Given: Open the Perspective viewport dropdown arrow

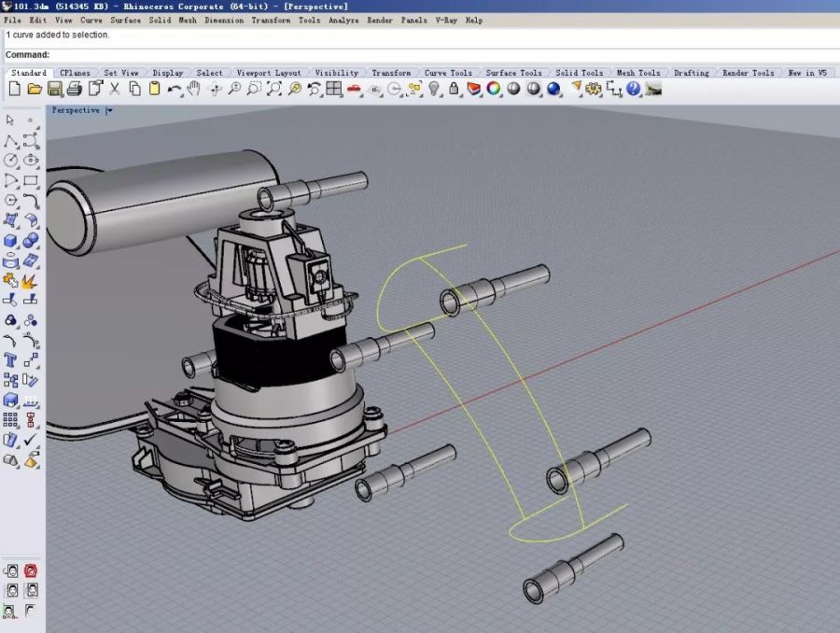Looking at the screenshot, I should (109, 110).
